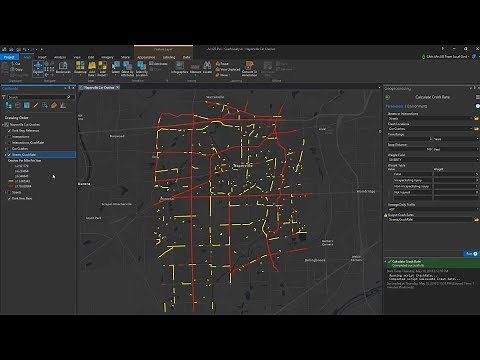480x360 pixels.
Task: Activate the Select tool
Action: click(116, 68)
